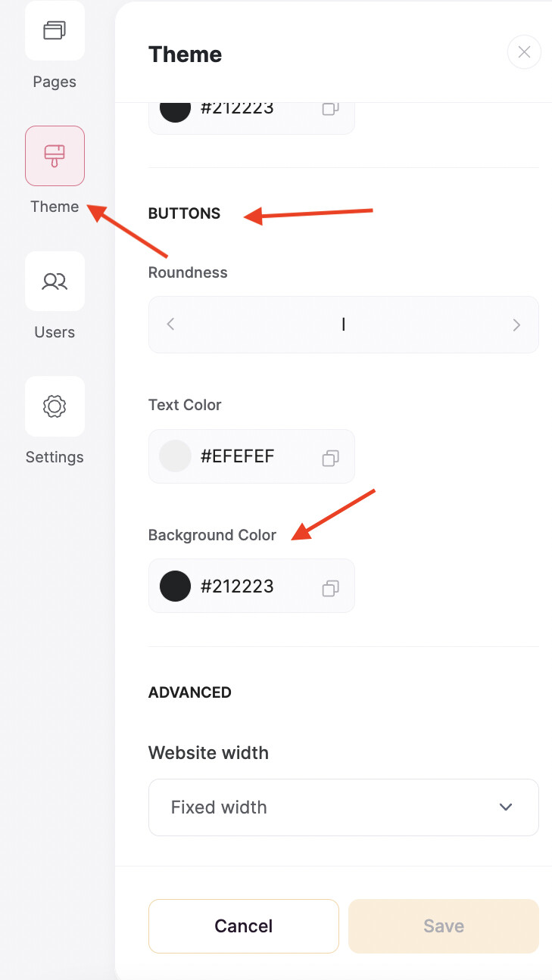Open the Users sidebar icon
Screen dimensions: 552x980
pyautogui.click(x=55, y=282)
